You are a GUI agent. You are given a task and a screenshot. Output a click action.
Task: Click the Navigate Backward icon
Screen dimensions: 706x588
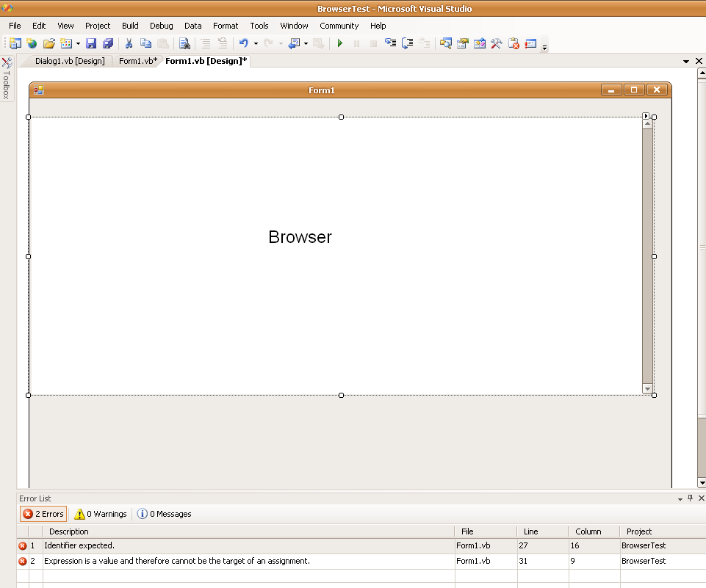[294, 43]
